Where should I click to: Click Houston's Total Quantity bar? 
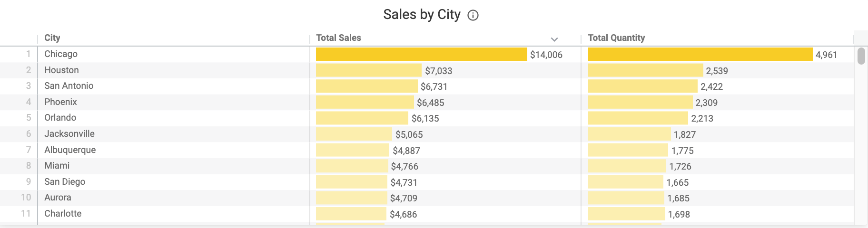(646, 70)
